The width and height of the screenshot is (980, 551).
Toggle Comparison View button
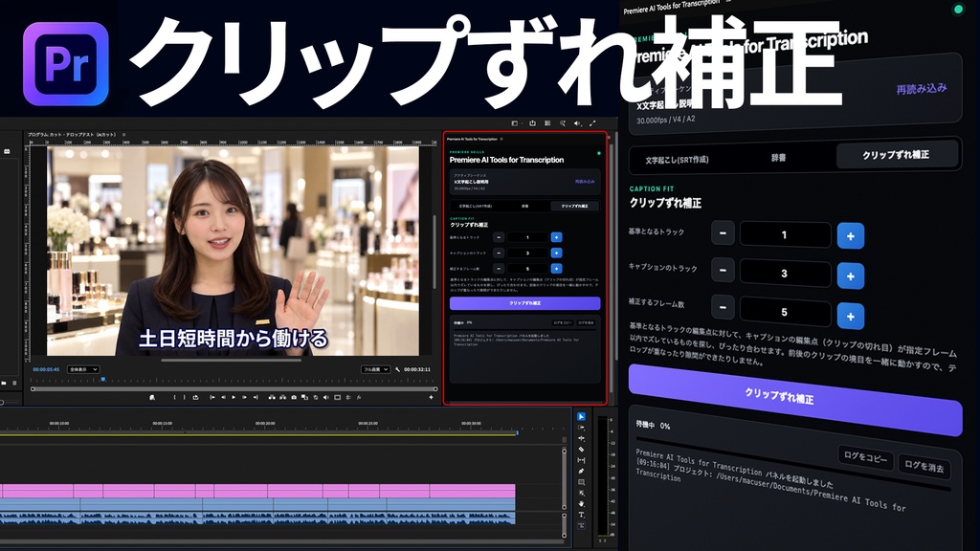pyautogui.click(x=304, y=397)
